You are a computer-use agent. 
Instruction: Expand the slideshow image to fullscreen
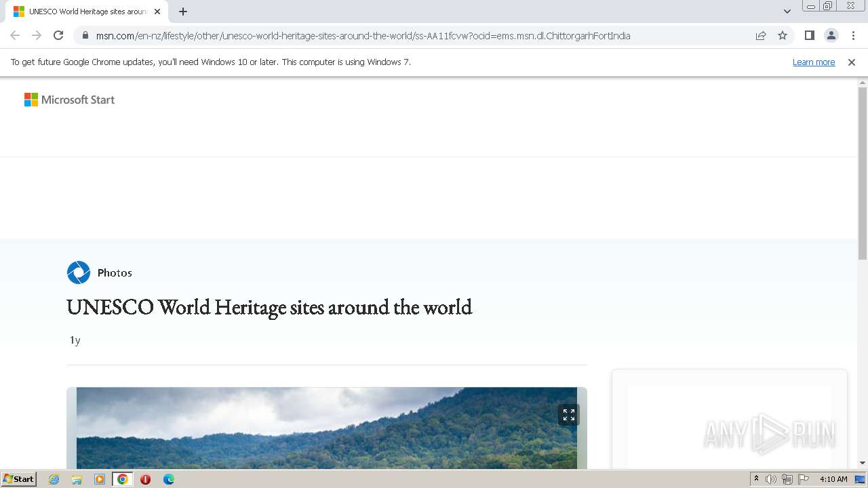(569, 415)
